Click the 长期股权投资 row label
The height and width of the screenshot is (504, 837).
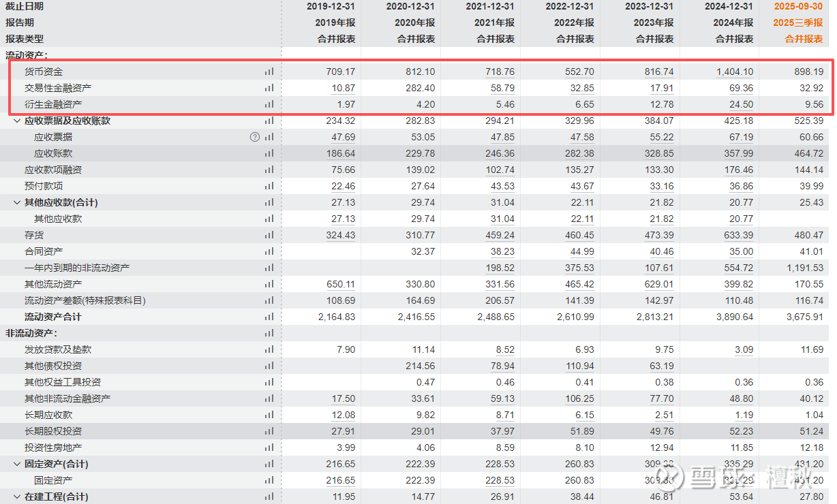[x=53, y=431]
